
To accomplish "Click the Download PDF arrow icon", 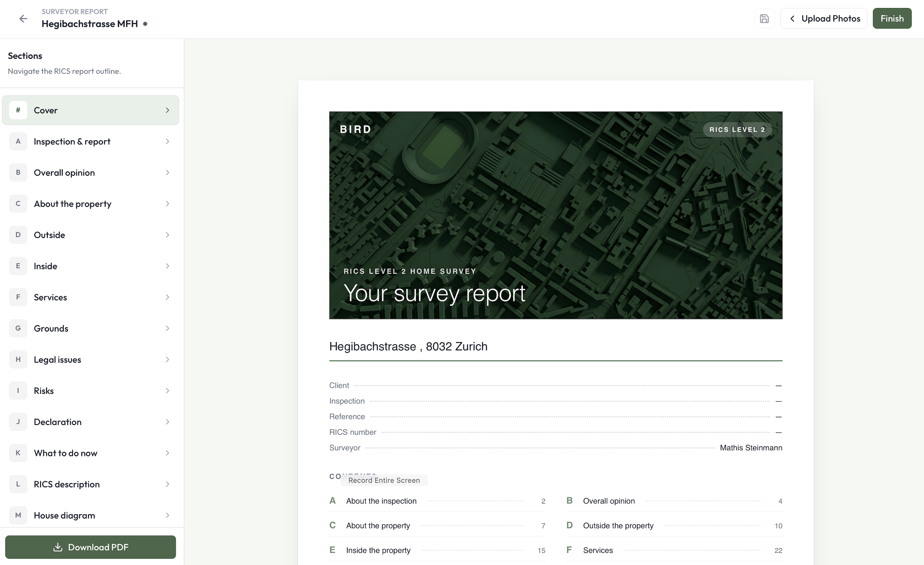I will click(x=58, y=547).
